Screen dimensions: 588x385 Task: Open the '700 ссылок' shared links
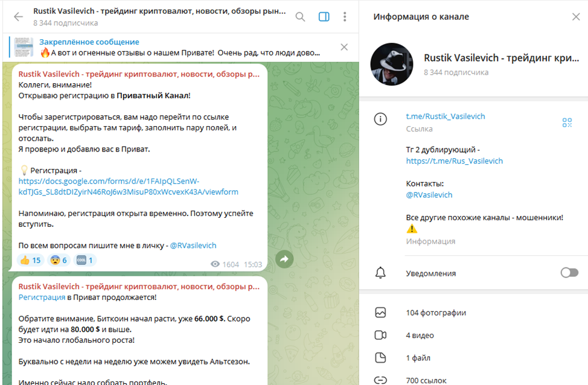click(x=426, y=381)
